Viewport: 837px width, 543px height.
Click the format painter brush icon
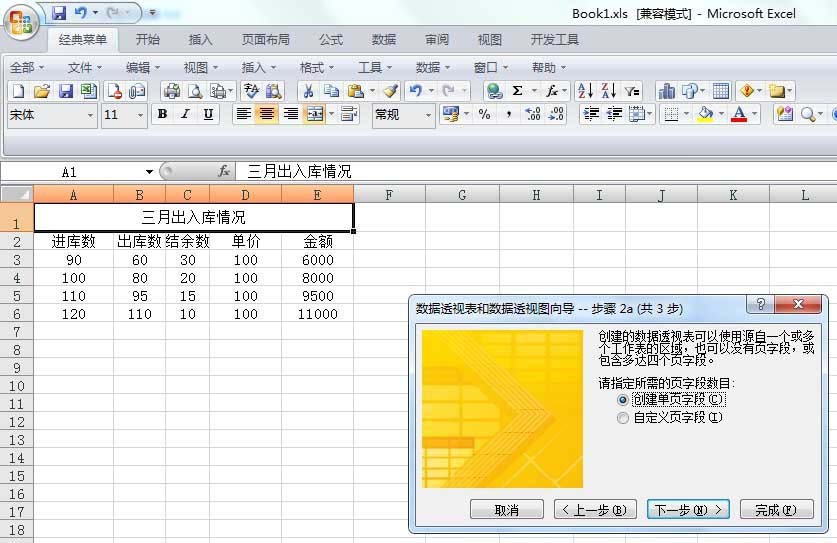391,91
